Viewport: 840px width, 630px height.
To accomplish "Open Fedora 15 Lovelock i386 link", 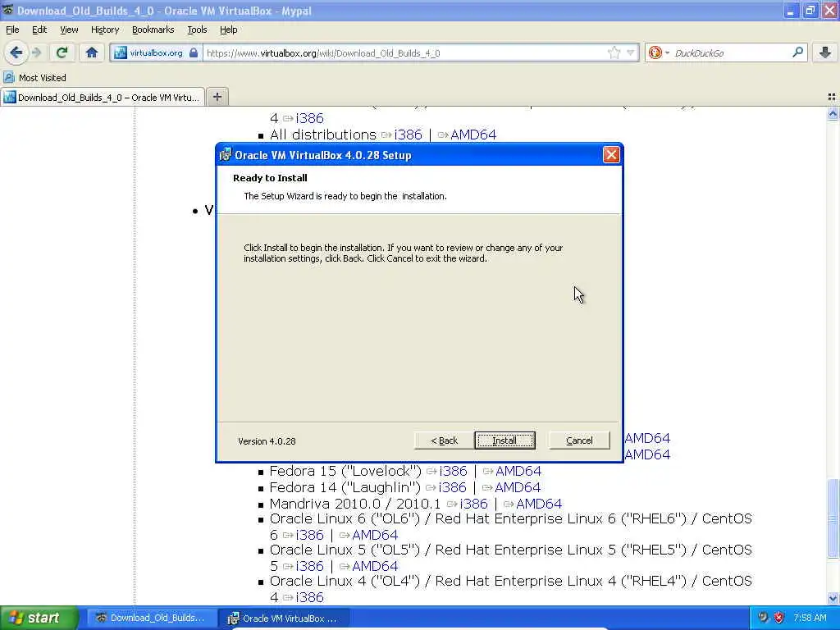I will tap(453, 471).
